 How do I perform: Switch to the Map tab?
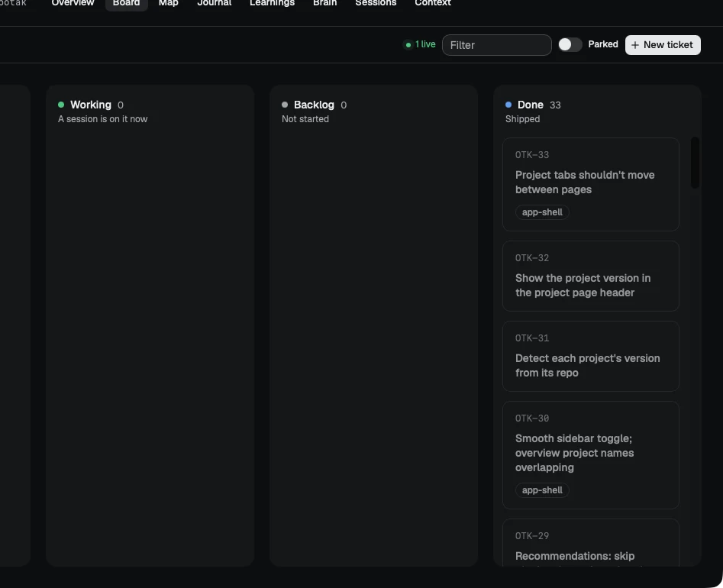tap(168, 3)
